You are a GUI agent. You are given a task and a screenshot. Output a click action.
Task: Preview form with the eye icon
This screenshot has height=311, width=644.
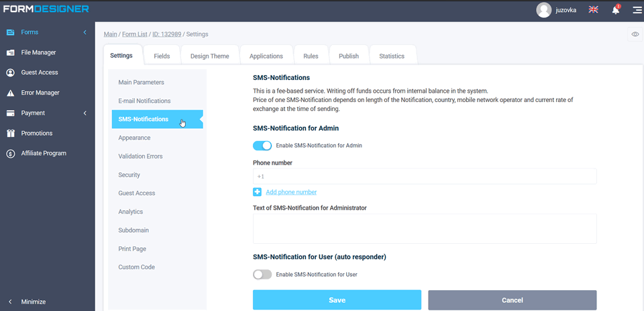[x=635, y=34]
